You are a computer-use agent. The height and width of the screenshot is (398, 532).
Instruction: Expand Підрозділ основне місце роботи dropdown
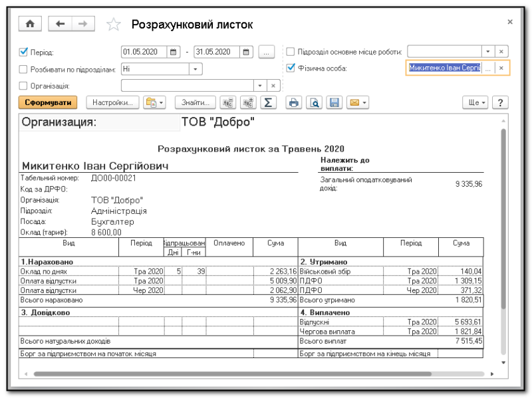click(x=488, y=52)
